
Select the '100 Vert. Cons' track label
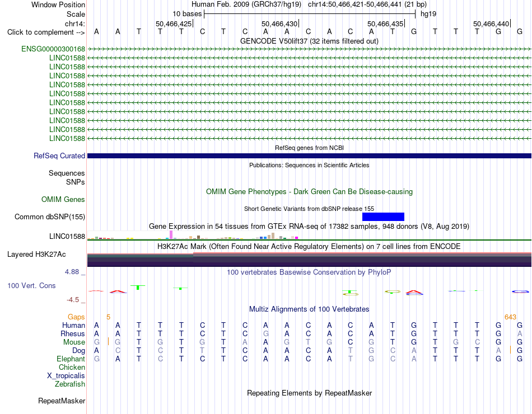31,285
